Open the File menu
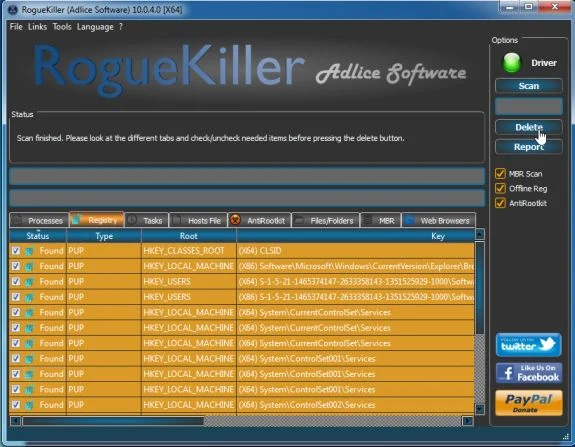 (16, 27)
